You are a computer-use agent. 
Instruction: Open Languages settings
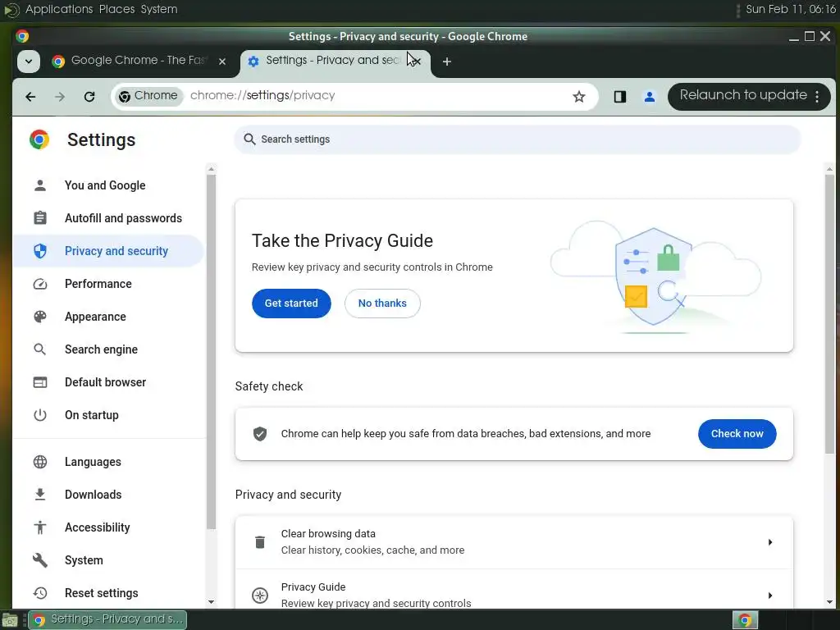click(93, 462)
